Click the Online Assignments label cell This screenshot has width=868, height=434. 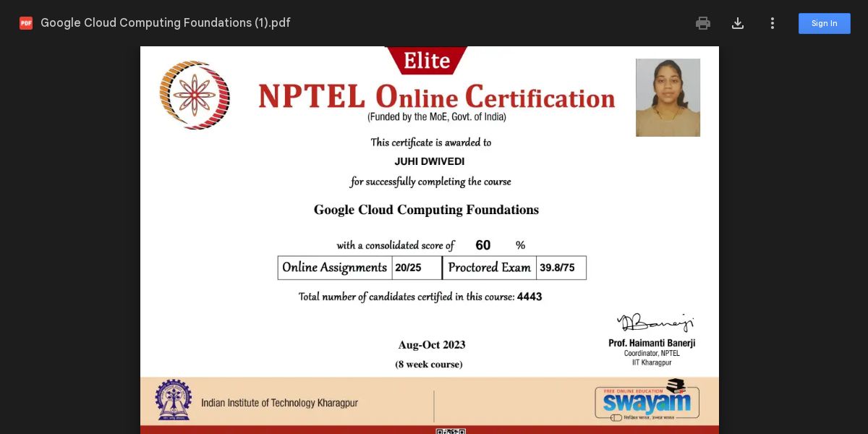[x=335, y=268]
